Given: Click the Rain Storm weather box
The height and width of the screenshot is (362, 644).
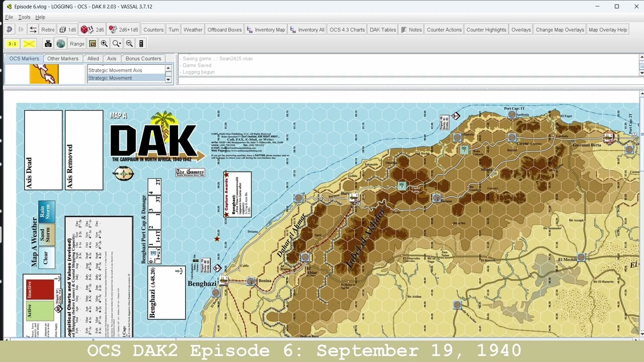Looking at the screenshot, I should 47,212.
